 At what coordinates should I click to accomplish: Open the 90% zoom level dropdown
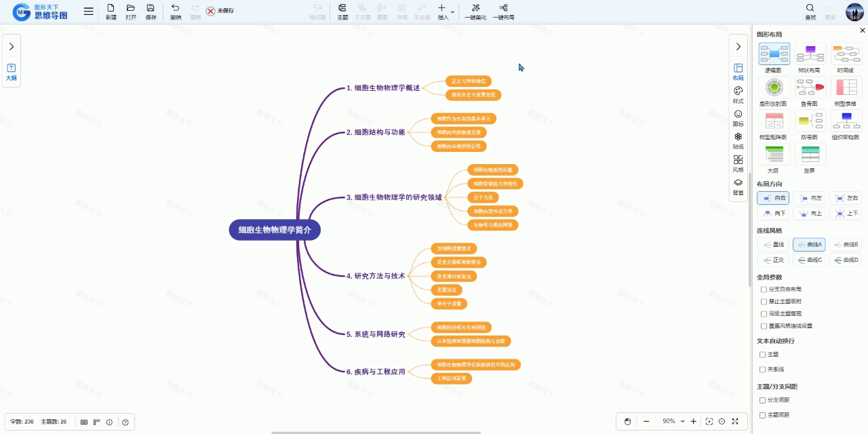pos(682,421)
